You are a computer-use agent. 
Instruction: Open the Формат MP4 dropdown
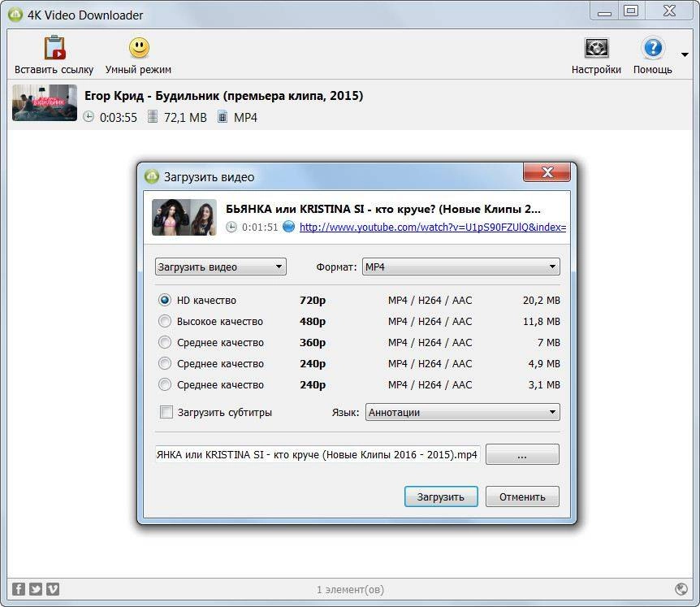460,267
